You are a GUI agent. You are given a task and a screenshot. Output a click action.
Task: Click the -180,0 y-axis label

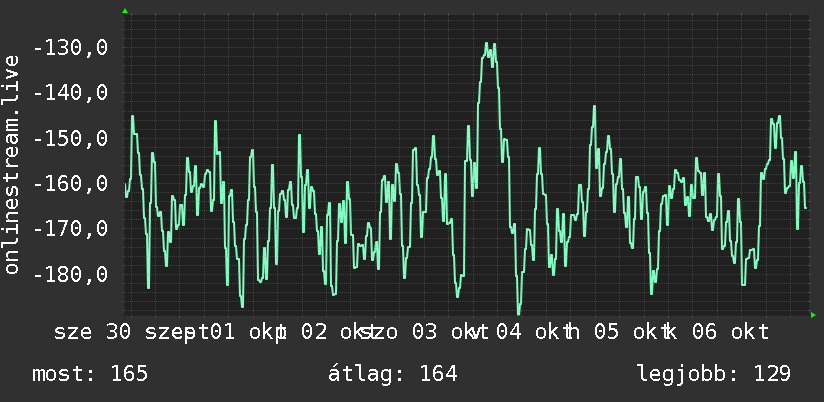[x=70, y=274]
